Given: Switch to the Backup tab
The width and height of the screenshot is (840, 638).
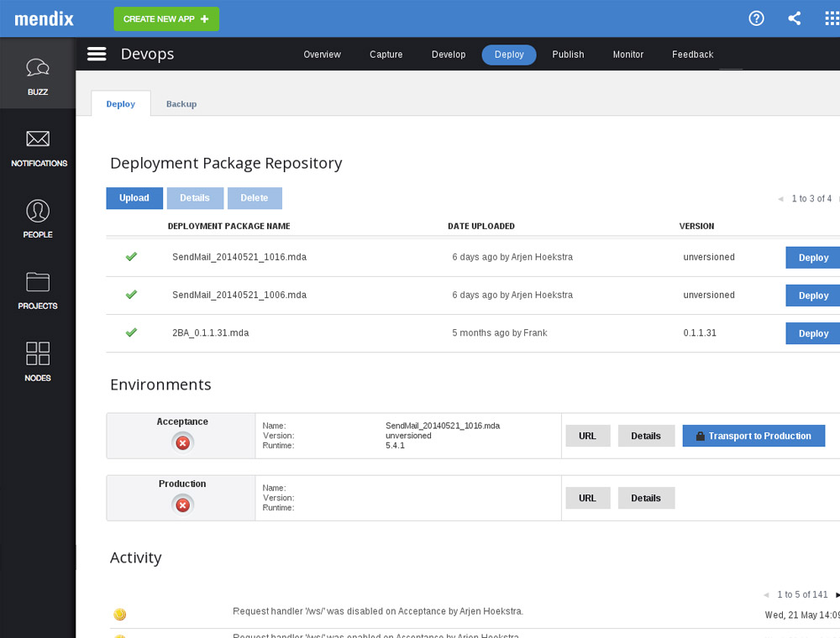Looking at the screenshot, I should pos(181,103).
